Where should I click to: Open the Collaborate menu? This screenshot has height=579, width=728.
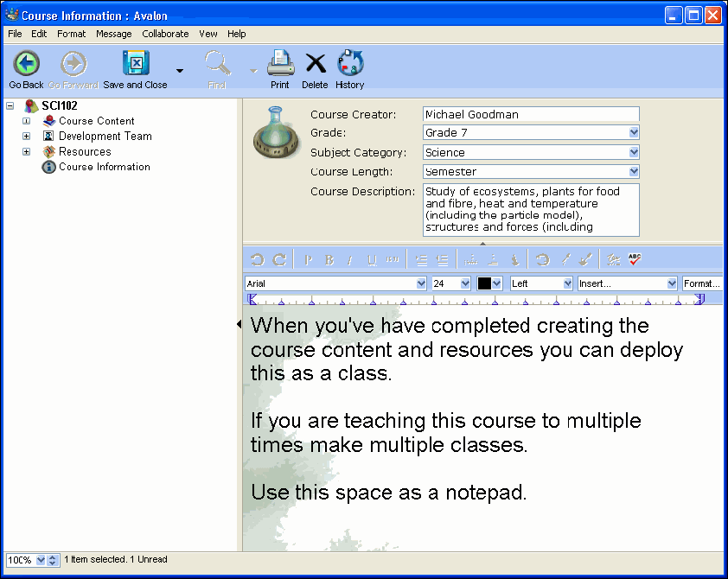(x=165, y=34)
